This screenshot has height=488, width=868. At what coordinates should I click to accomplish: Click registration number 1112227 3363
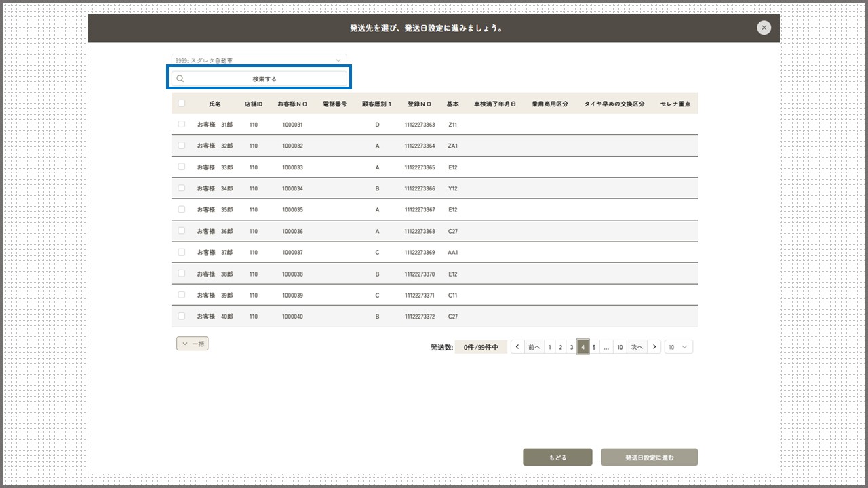click(420, 125)
